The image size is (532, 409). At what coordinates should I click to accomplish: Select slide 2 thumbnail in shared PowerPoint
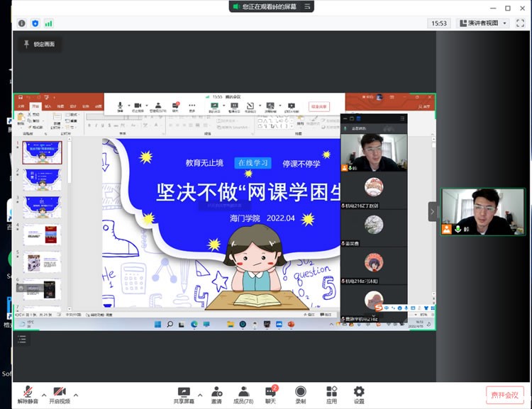(42, 180)
